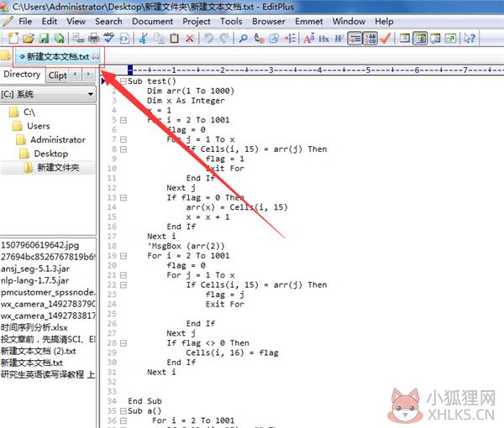Collapse fold marker on line 28
The image size is (504, 428).
point(123,343)
